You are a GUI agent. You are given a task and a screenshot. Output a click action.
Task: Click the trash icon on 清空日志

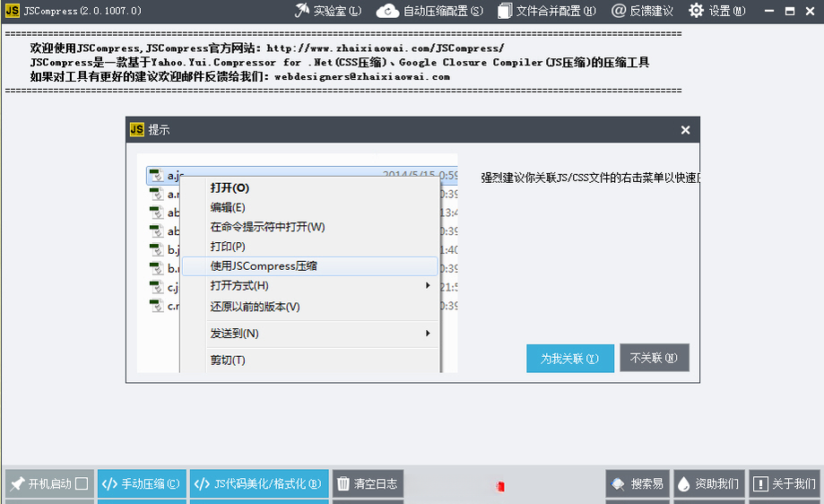click(x=343, y=483)
